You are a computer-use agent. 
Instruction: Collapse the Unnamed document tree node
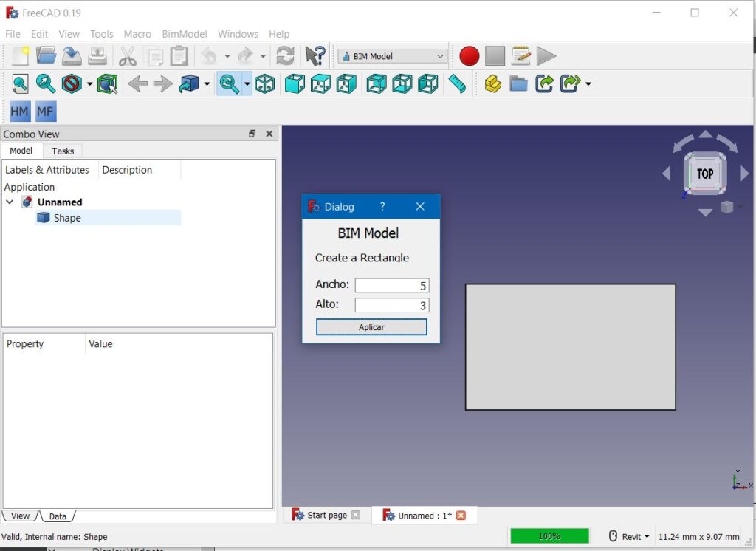point(10,202)
